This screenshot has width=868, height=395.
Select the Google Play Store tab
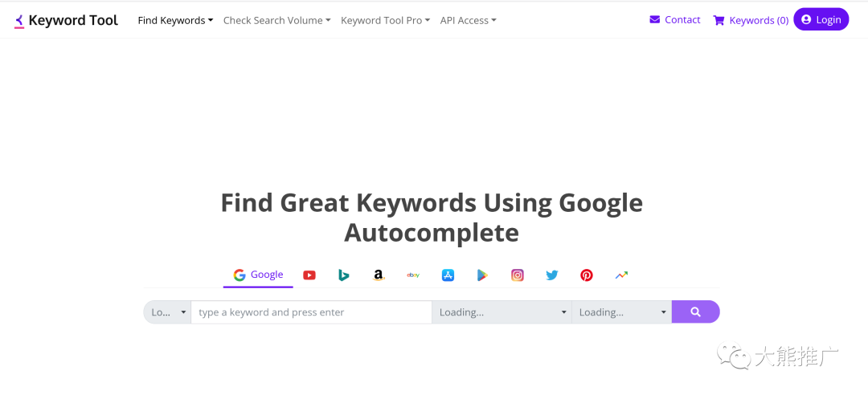[483, 275]
